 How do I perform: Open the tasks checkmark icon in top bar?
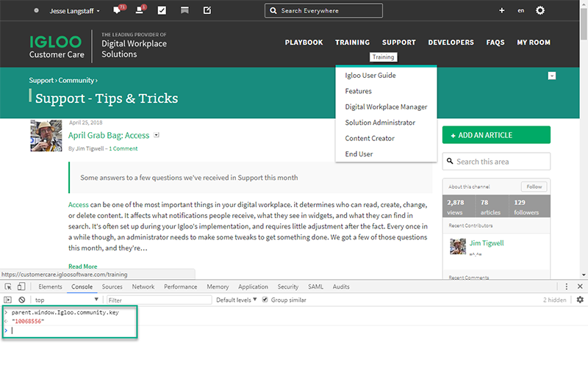click(x=162, y=10)
